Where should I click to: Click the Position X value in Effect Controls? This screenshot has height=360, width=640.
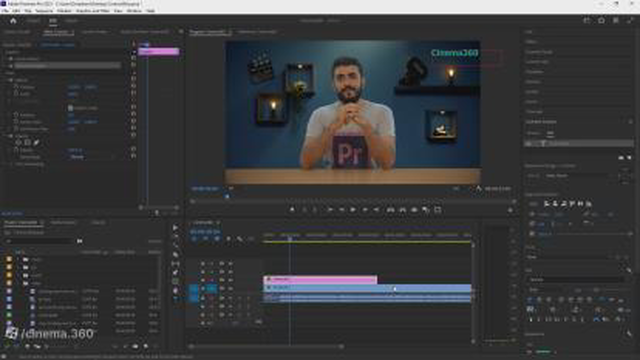pyautogui.click(x=74, y=87)
